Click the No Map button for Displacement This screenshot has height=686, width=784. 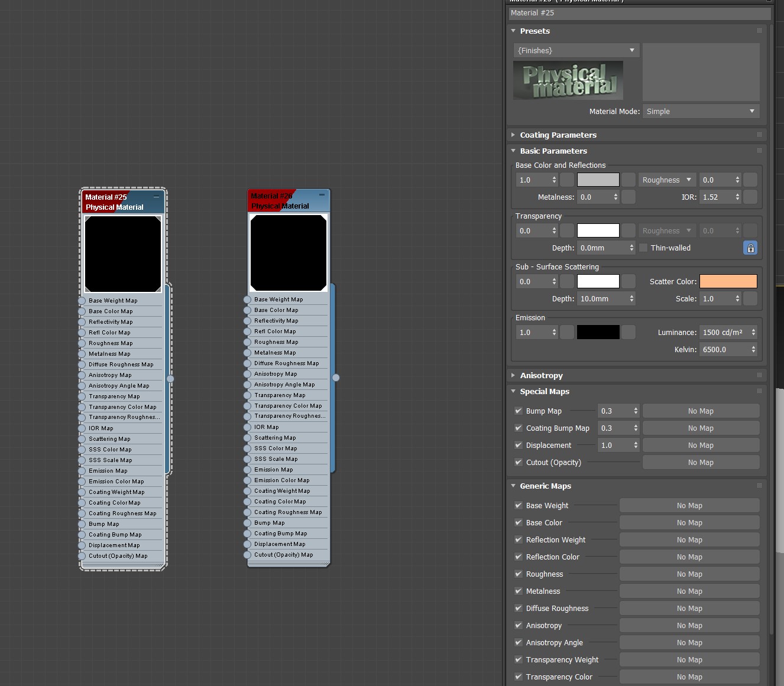[701, 445]
